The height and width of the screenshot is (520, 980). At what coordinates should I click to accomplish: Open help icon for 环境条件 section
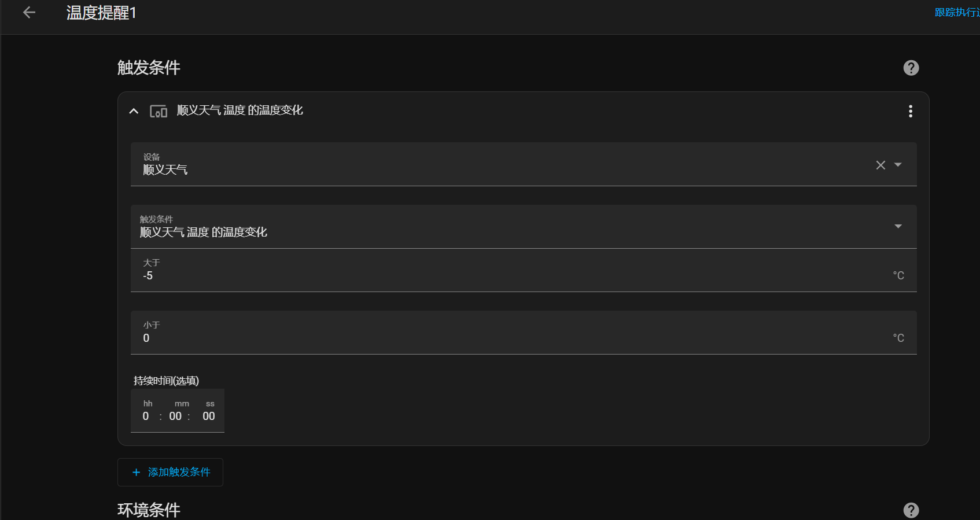(x=911, y=510)
